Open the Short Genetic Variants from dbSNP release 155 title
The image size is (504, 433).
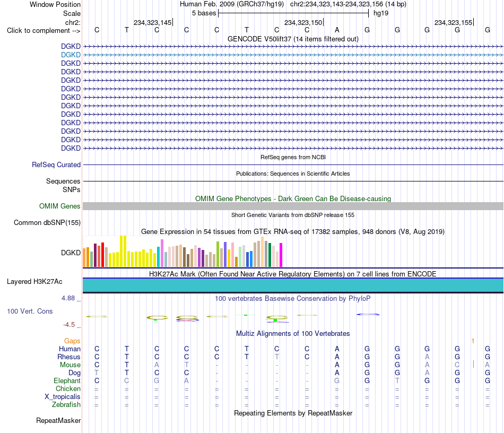(293, 215)
